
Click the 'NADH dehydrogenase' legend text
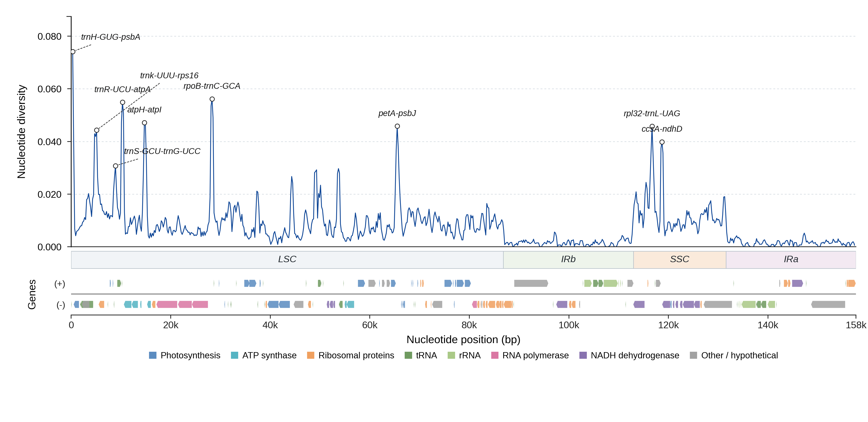(x=635, y=356)
